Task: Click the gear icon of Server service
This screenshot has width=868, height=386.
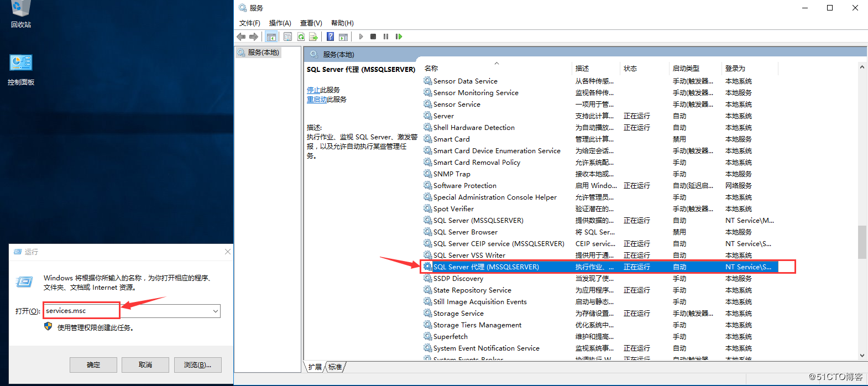Action: pos(428,116)
